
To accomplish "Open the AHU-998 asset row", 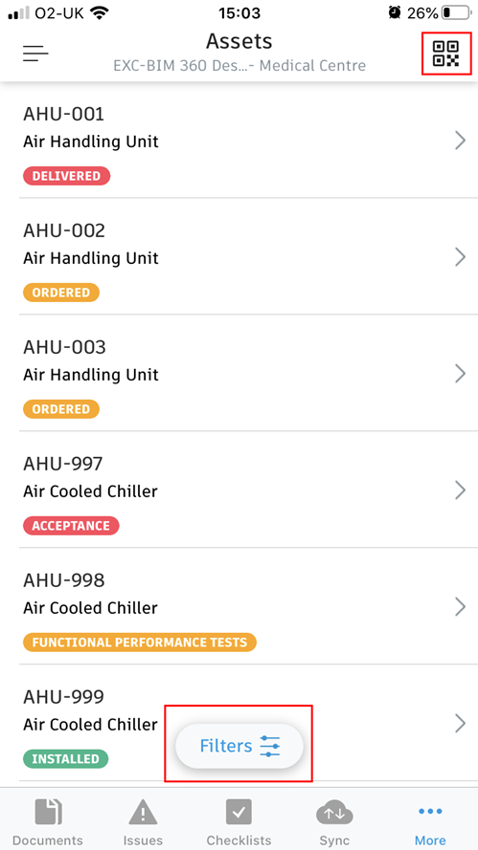I will [239, 607].
